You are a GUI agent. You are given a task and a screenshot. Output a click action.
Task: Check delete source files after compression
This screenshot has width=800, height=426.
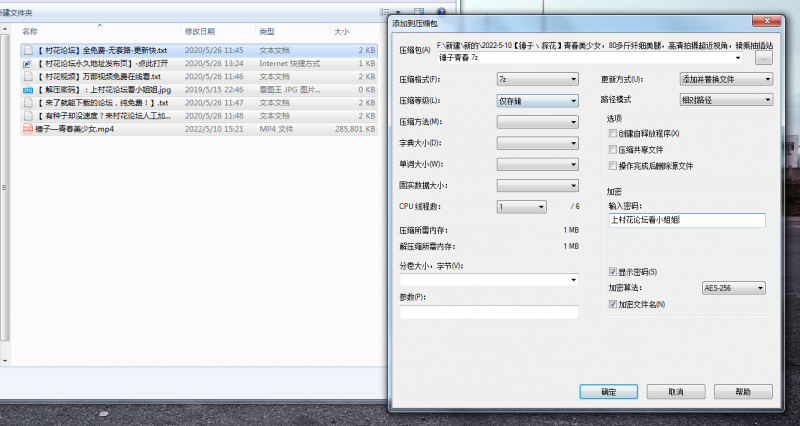[x=612, y=165]
